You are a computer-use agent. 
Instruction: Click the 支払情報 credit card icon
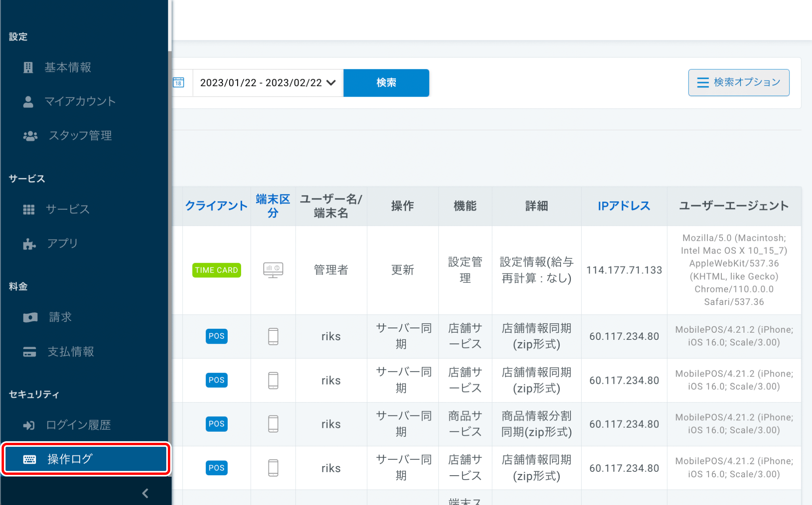point(30,352)
